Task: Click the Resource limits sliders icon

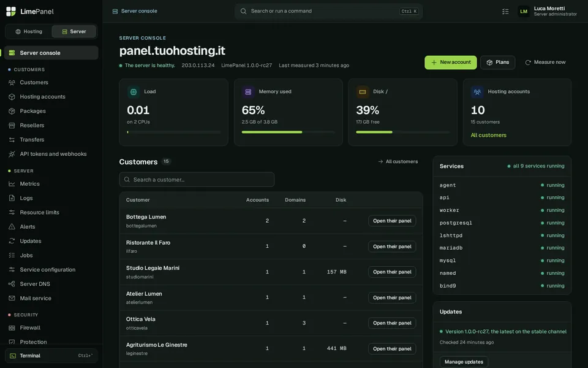Action: click(x=12, y=213)
